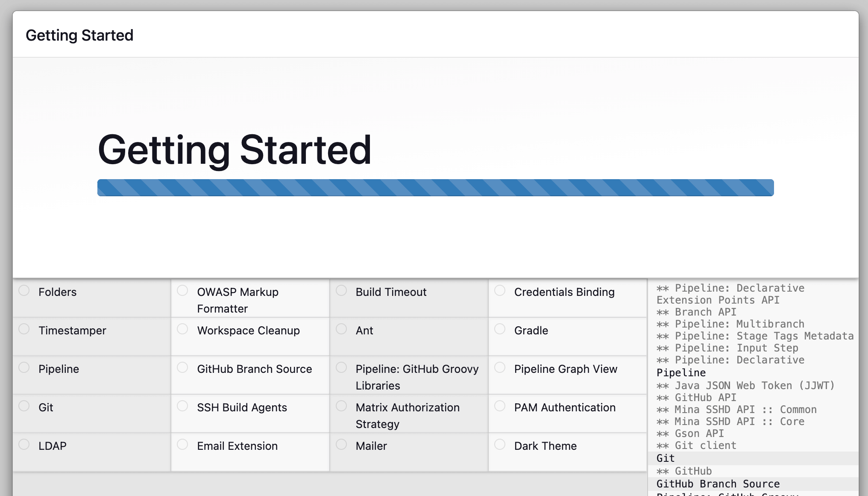Select the Email Extension label
This screenshot has height=496, width=868.
click(x=237, y=446)
